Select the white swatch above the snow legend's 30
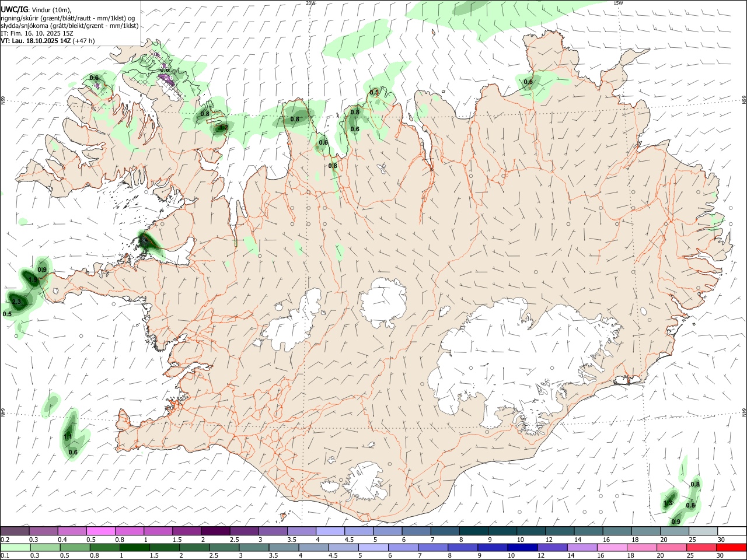Screen dimensions: 747x560 (731, 531)
